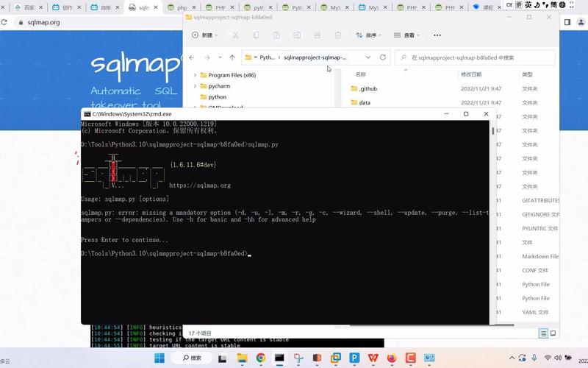The image size is (588, 368).
Task: Click the microphone tray icon
Action: (534, 358)
